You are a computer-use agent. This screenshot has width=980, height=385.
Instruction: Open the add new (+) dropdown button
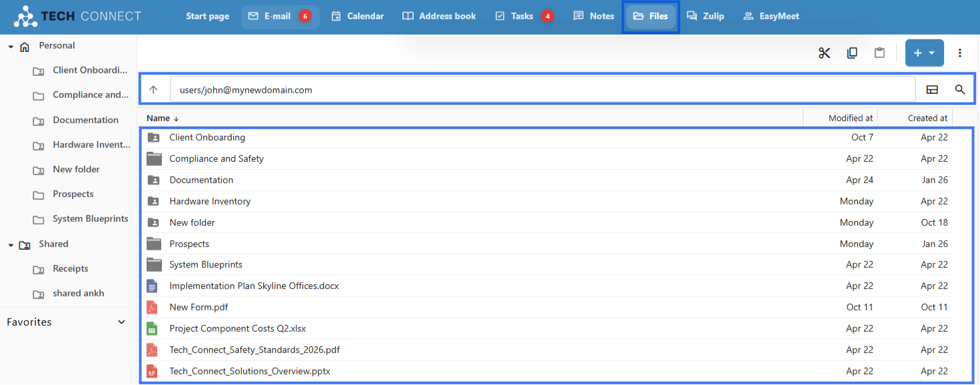point(924,53)
